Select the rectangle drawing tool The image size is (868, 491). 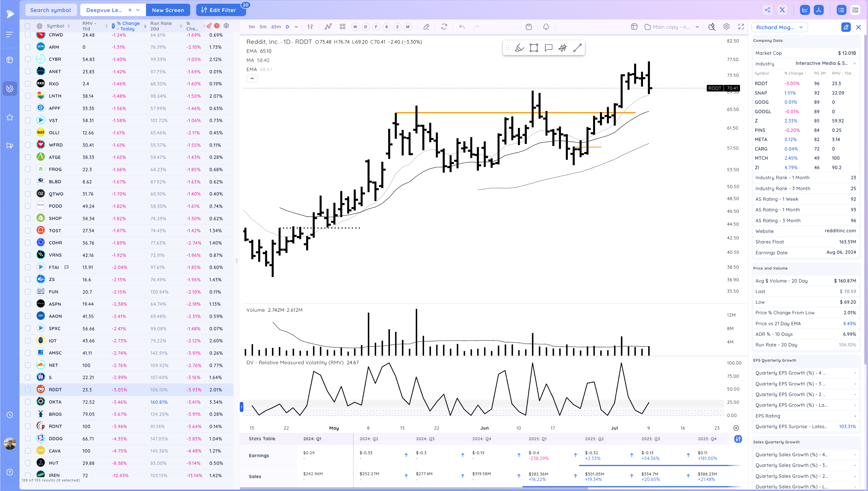point(534,48)
